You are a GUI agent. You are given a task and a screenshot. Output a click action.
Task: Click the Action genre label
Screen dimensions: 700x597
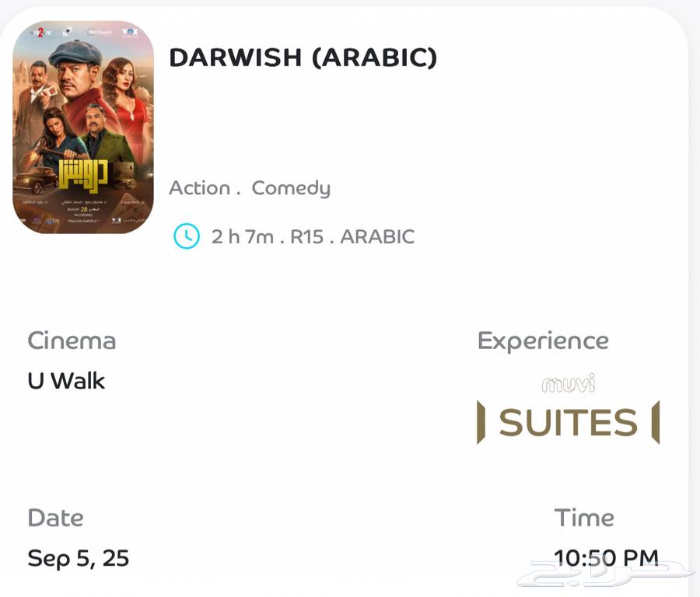pos(199,187)
